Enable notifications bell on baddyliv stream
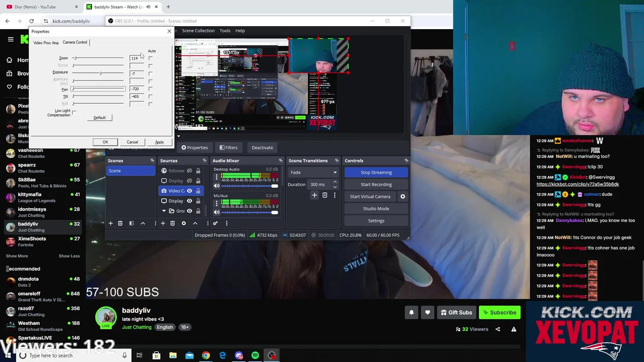 [412, 313]
